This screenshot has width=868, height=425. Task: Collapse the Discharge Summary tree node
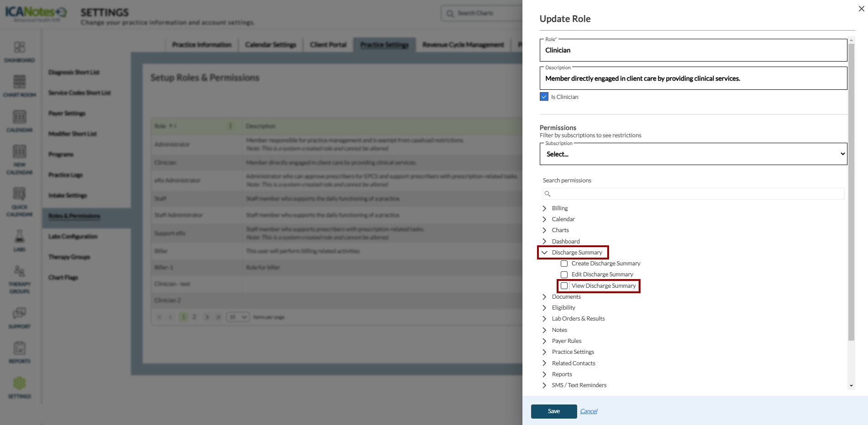pos(544,253)
